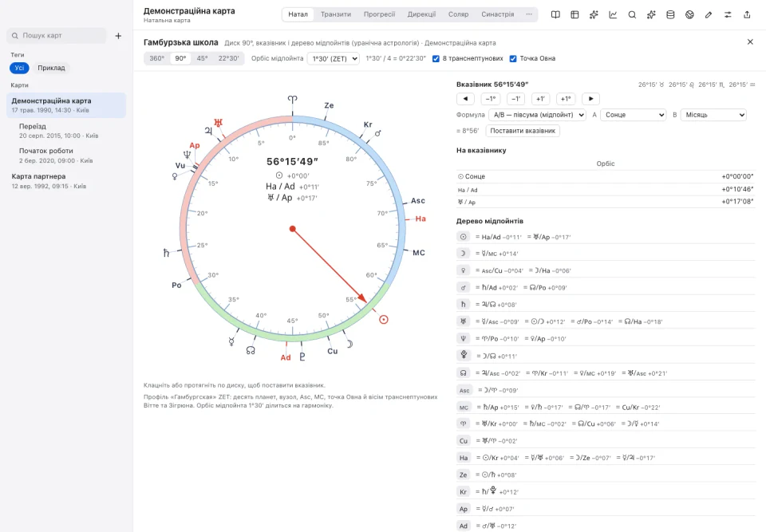The height and width of the screenshot is (532, 766).
Task: Open the Переїзд event entry
Action: point(66,131)
